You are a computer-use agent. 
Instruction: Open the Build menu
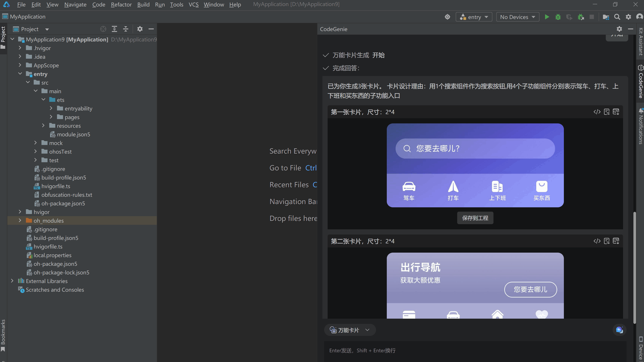(x=143, y=5)
